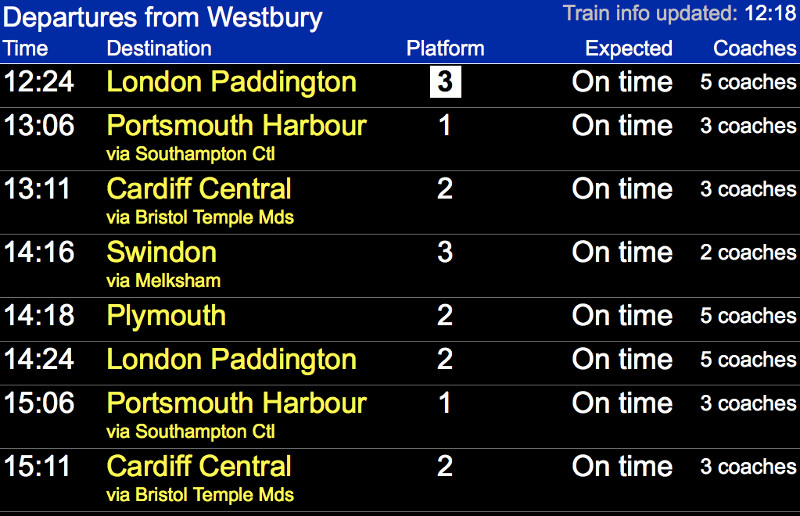Select the 15:11 Cardiff Central destination
800x516 pixels.
[x=199, y=467]
